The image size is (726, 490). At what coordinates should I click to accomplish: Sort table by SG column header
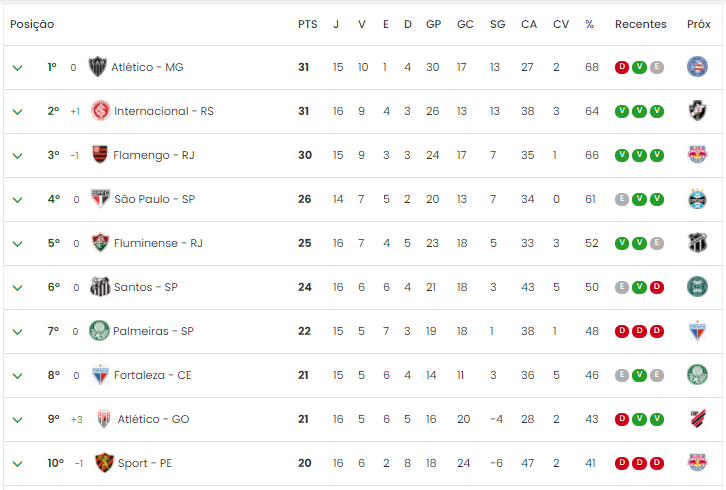click(497, 24)
